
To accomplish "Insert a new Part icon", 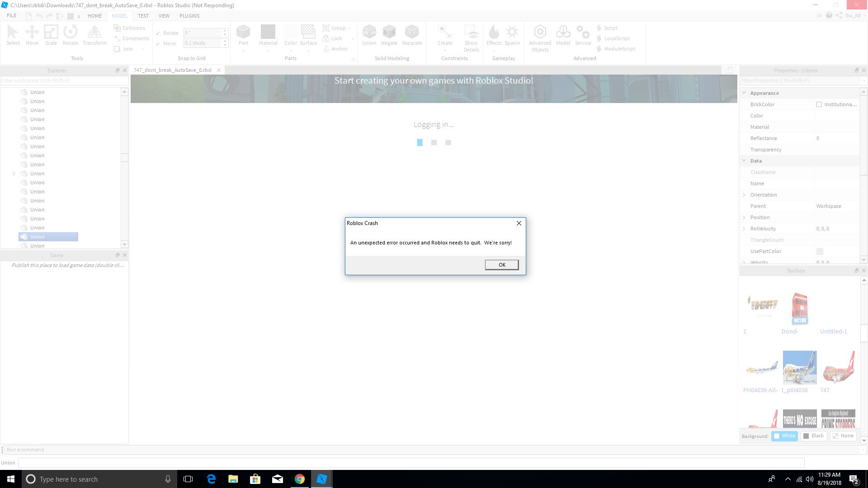I will (243, 32).
